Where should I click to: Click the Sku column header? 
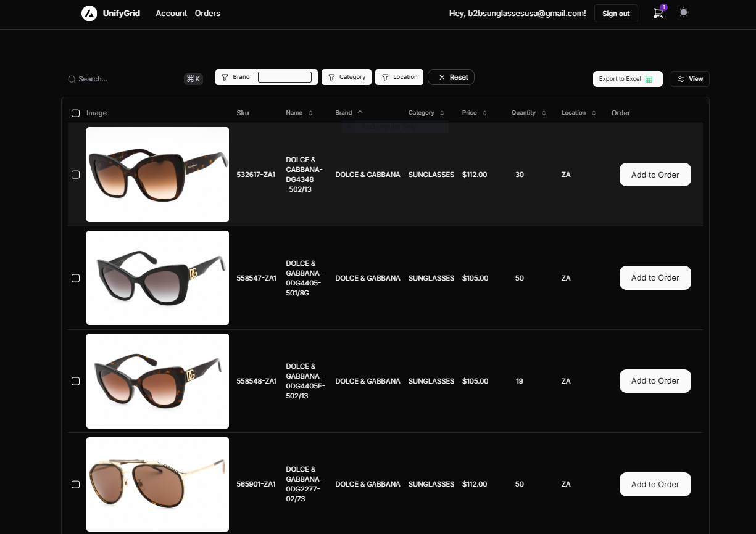243,113
